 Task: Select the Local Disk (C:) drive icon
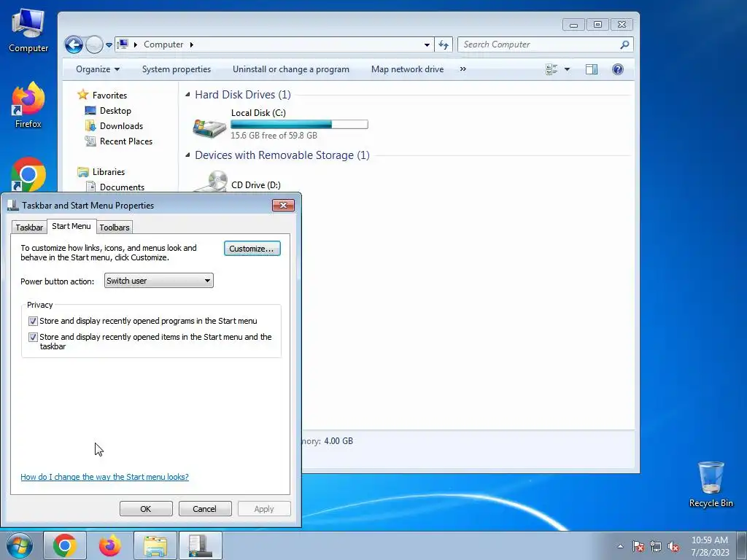point(209,128)
